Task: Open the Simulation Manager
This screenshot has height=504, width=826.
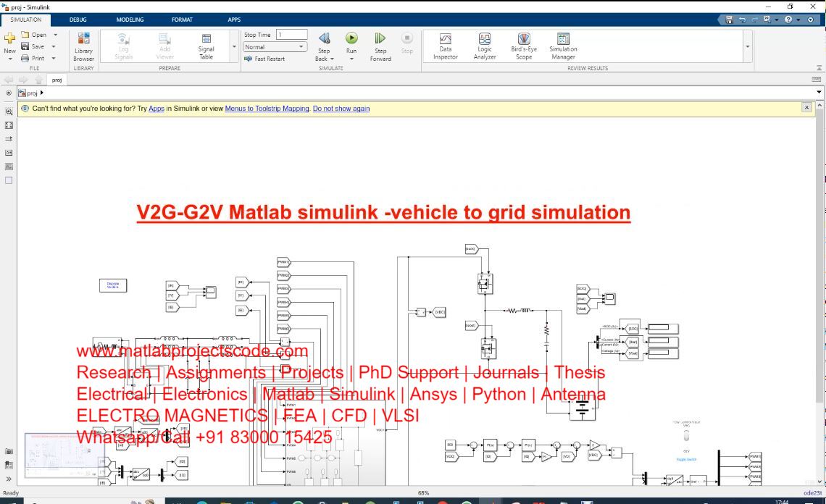Action: point(563,45)
